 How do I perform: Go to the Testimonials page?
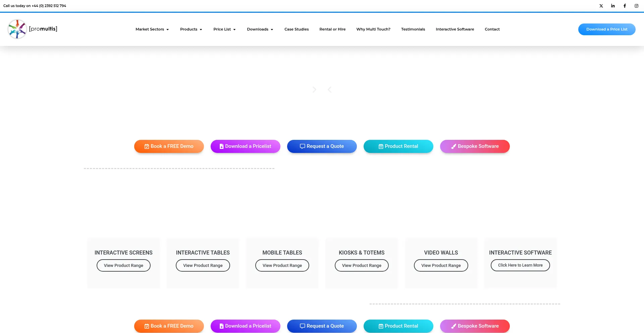coord(413,29)
